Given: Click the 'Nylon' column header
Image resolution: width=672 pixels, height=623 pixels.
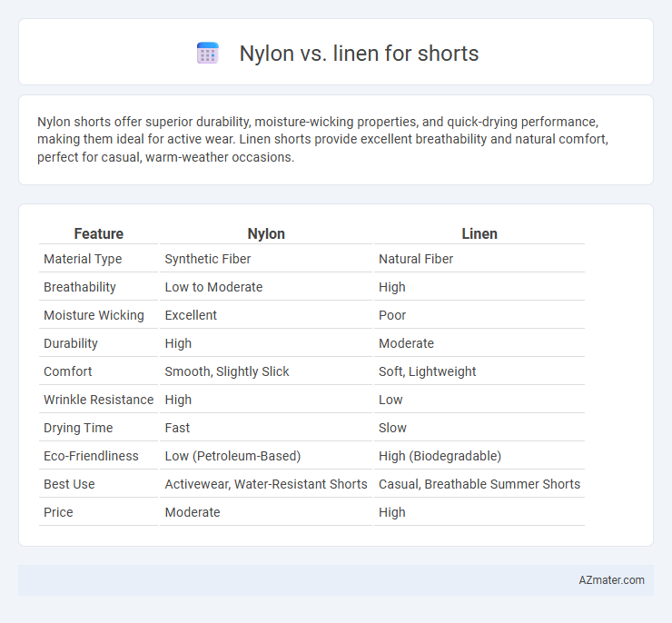Looking at the screenshot, I should [x=266, y=233].
